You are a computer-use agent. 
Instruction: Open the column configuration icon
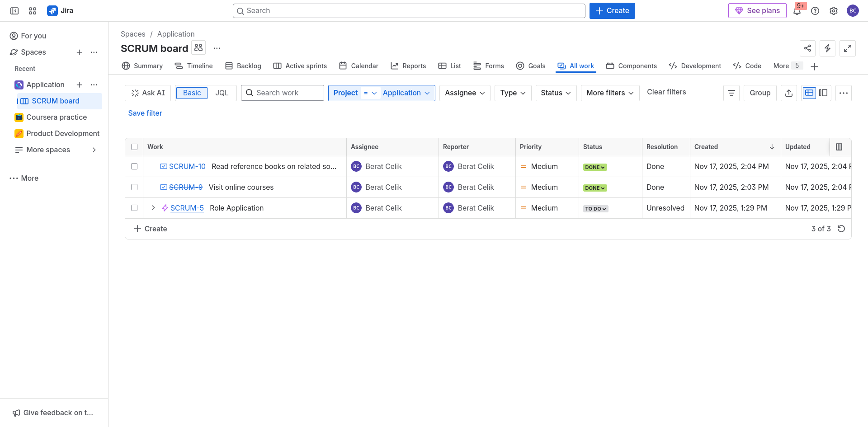pyautogui.click(x=839, y=147)
